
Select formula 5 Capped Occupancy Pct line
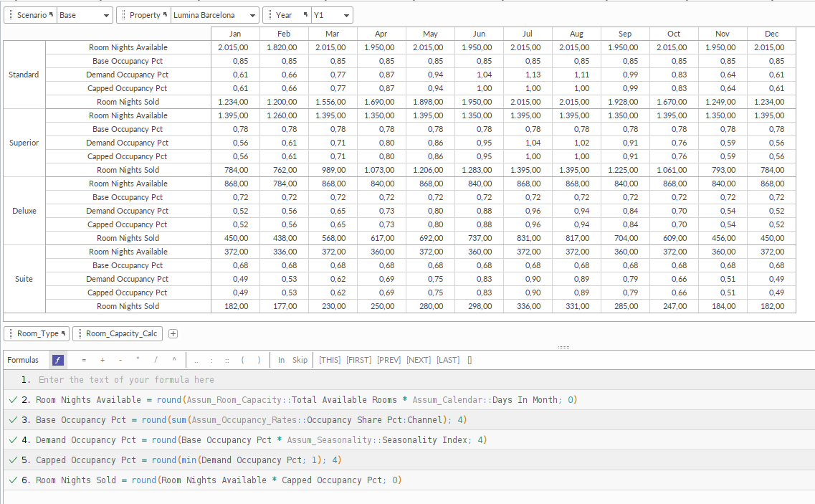409,460
